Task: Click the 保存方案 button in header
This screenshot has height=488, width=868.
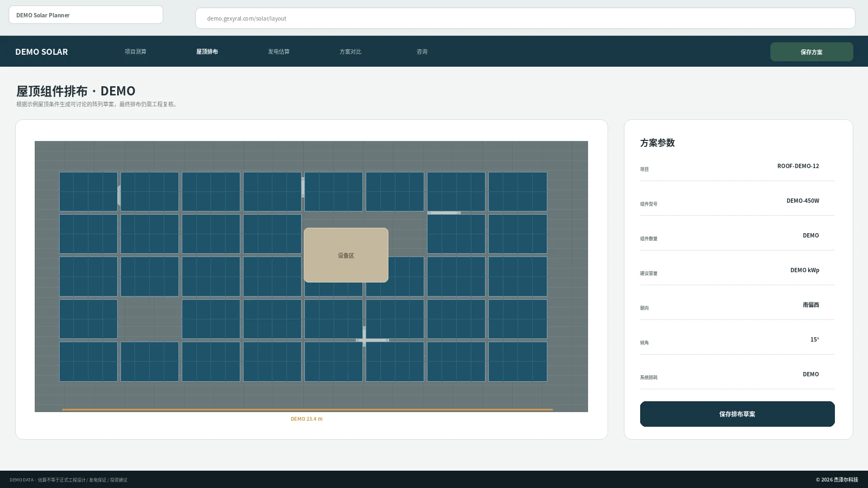Action: tap(812, 52)
